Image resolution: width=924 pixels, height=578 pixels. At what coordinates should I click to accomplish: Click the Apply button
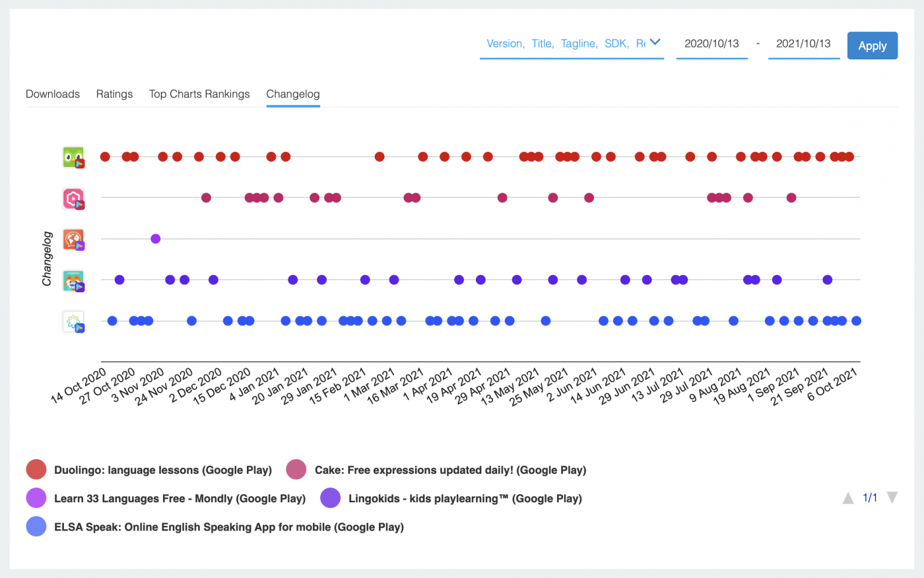tap(872, 46)
